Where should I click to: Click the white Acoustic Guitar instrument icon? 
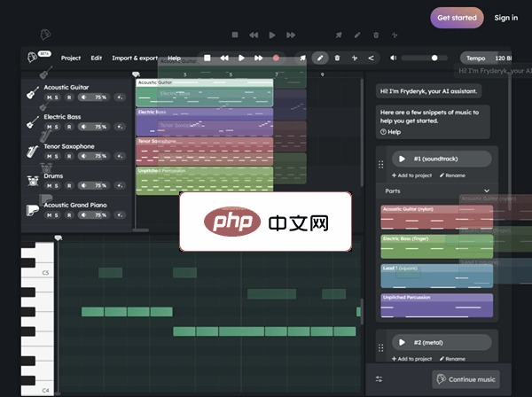pyautogui.click(x=33, y=92)
